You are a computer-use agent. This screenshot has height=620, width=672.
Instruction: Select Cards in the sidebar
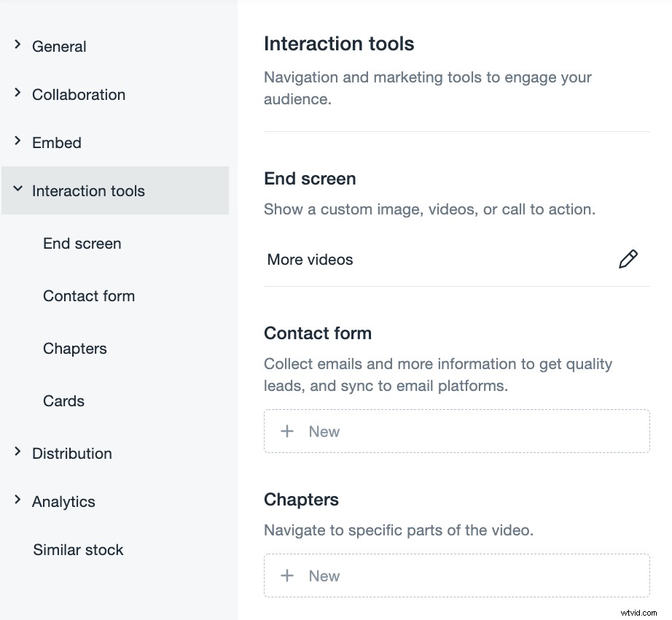pyautogui.click(x=63, y=400)
